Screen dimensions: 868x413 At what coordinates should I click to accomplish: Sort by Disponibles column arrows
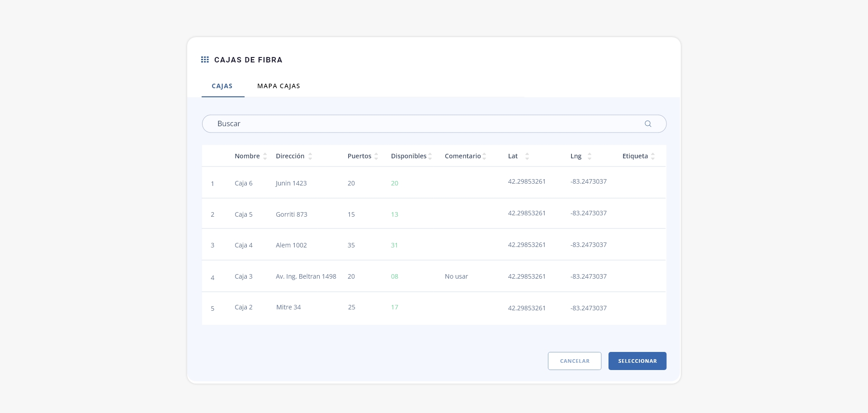430,157
